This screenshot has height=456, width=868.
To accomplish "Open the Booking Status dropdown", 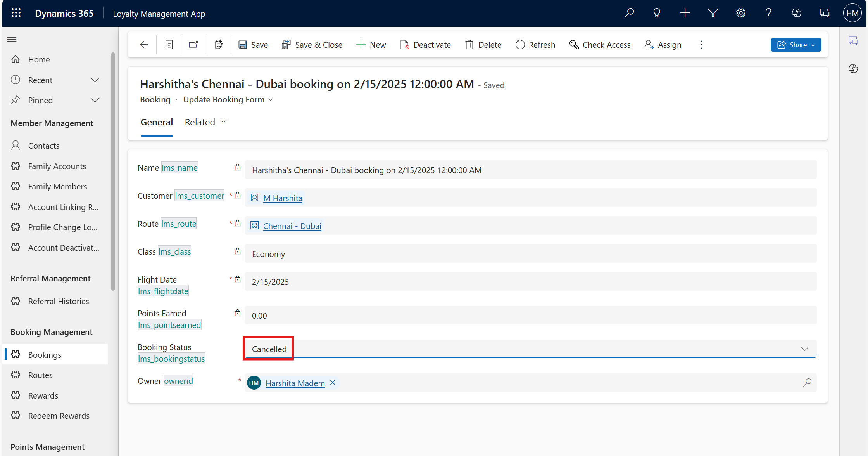I will (x=804, y=349).
